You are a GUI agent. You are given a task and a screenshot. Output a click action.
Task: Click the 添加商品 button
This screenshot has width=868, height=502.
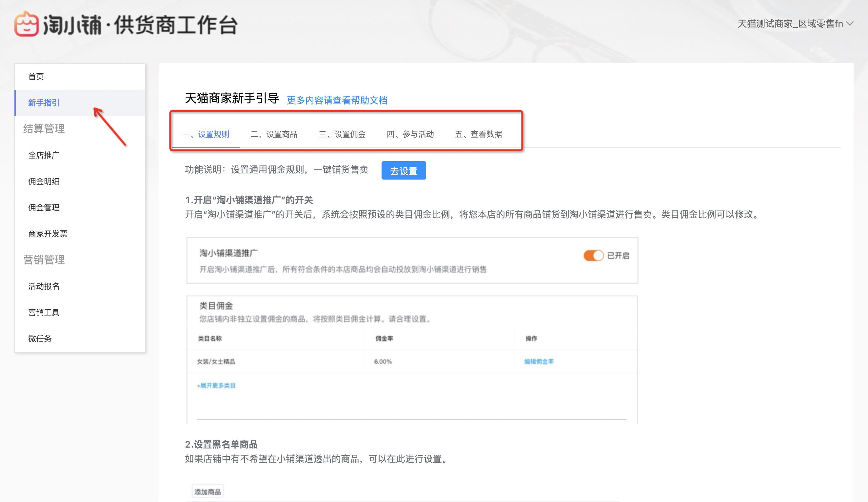tap(207, 491)
